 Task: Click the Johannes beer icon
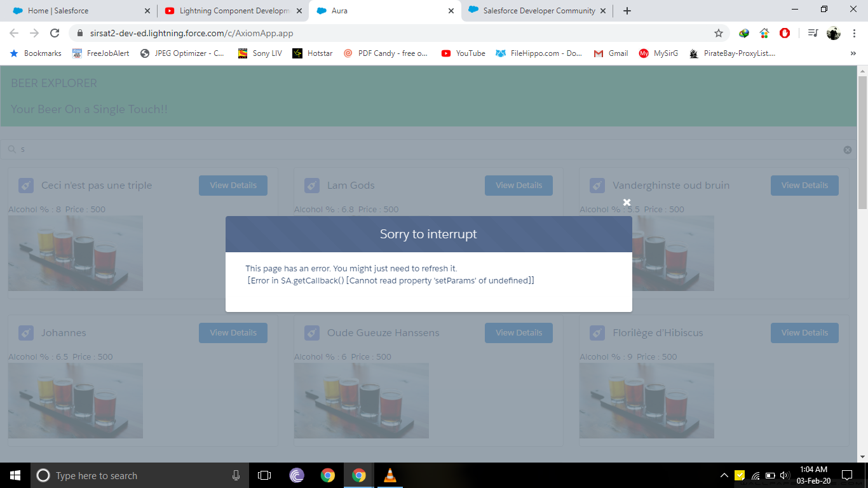tap(26, 333)
